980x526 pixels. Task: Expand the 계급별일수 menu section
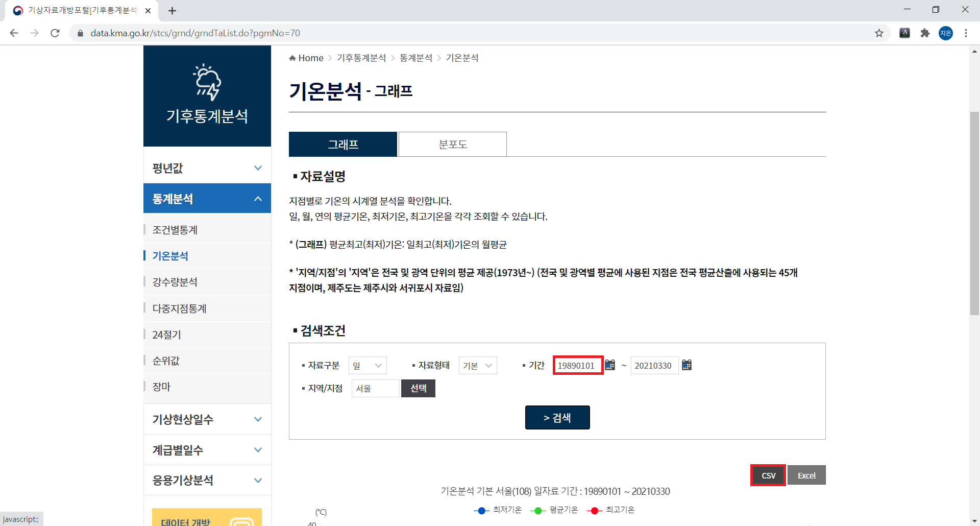coord(207,450)
